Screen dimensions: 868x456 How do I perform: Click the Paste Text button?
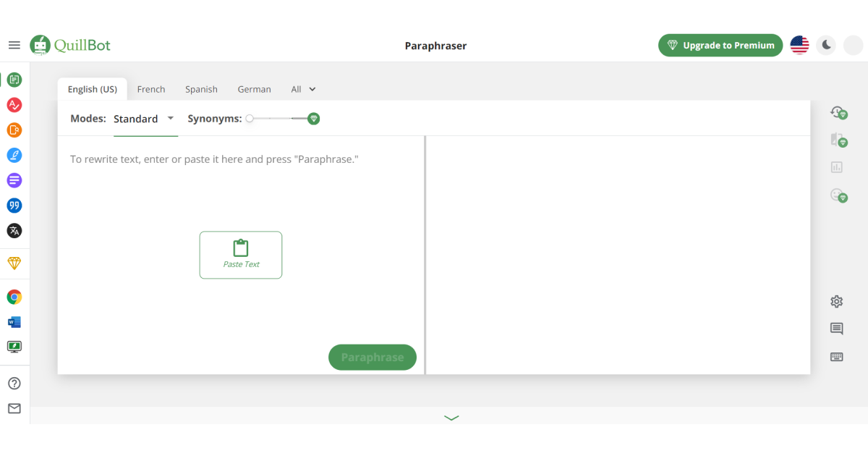pyautogui.click(x=241, y=255)
